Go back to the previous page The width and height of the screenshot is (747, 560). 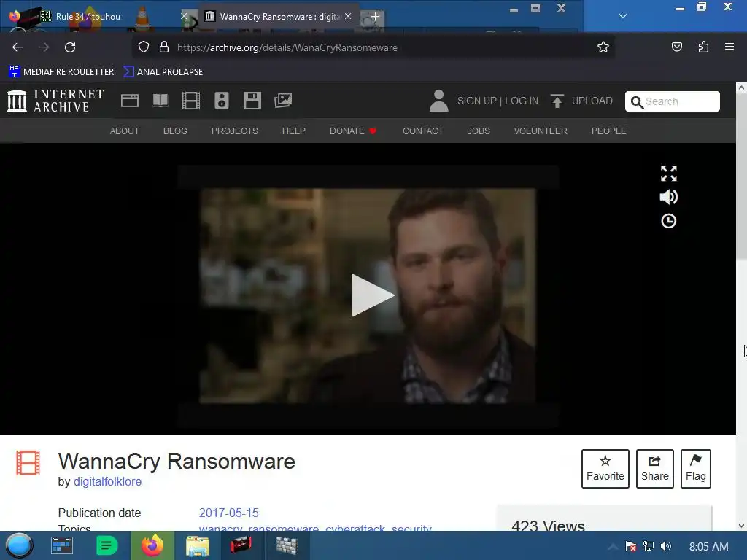[x=18, y=47]
